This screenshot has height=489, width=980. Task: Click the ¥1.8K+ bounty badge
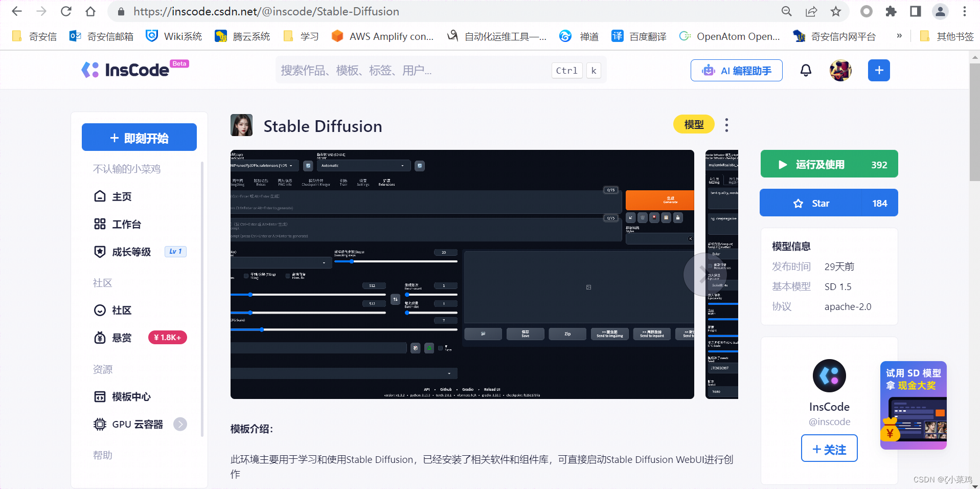[168, 338]
